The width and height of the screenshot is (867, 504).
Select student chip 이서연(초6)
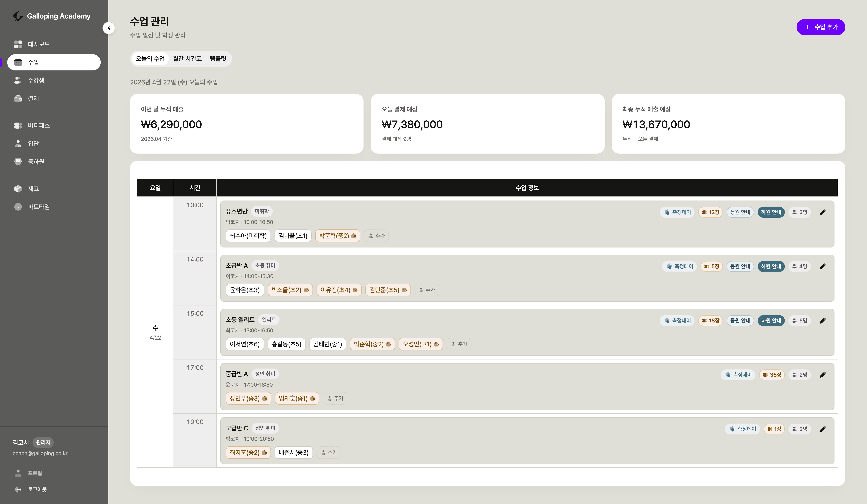click(x=245, y=344)
